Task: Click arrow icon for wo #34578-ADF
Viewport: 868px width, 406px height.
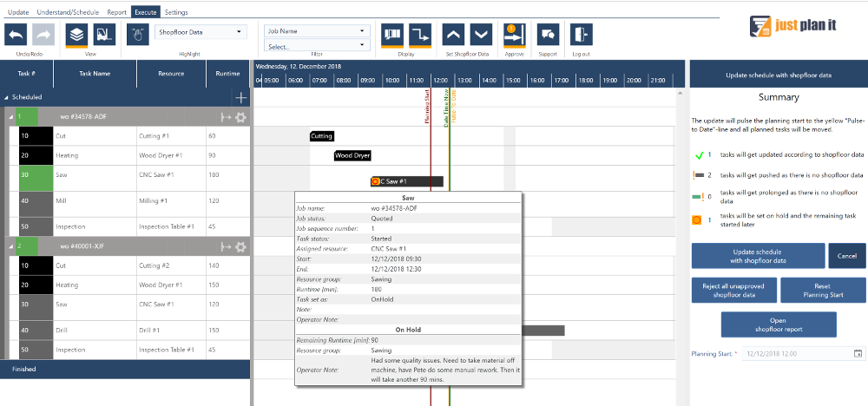Action: [x=226, y=117]
